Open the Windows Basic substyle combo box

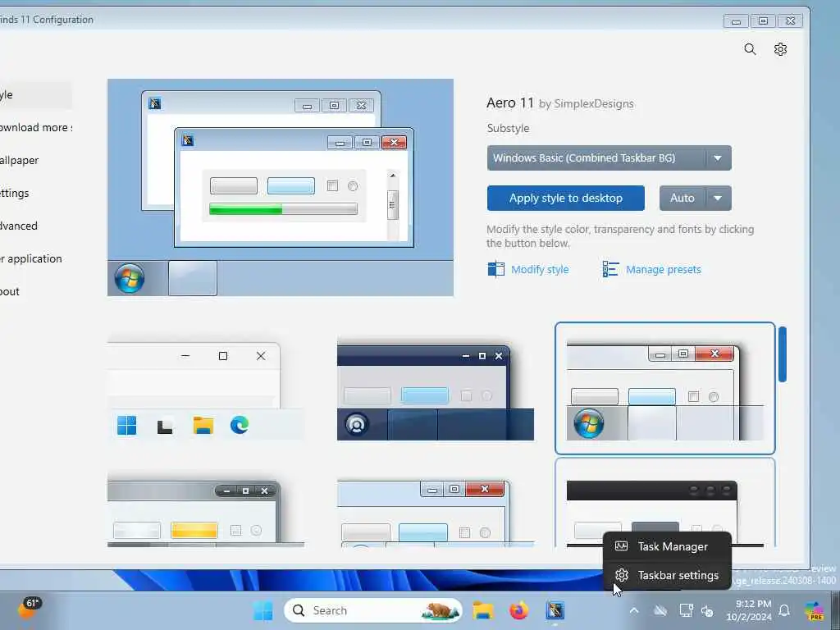point(609,158)
